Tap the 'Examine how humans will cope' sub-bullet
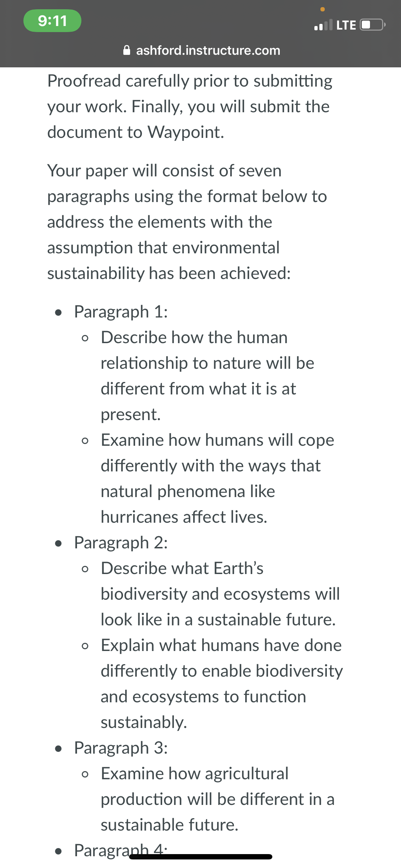This screenshot has width=401, height=868. click(217, 479)
